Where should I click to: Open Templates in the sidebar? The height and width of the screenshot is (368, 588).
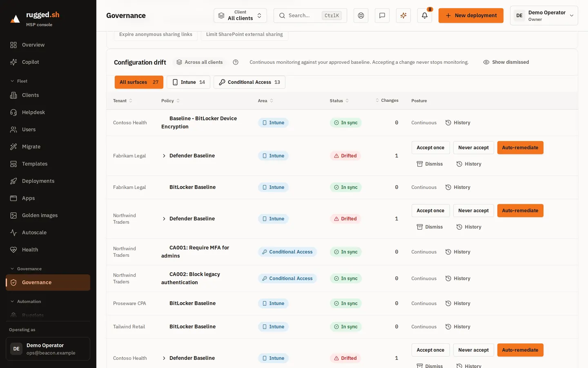(48, 164)
